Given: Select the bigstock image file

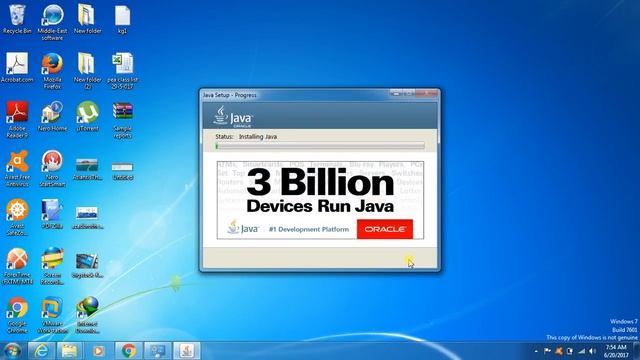Looking at the screenshot, I should 87,265.
